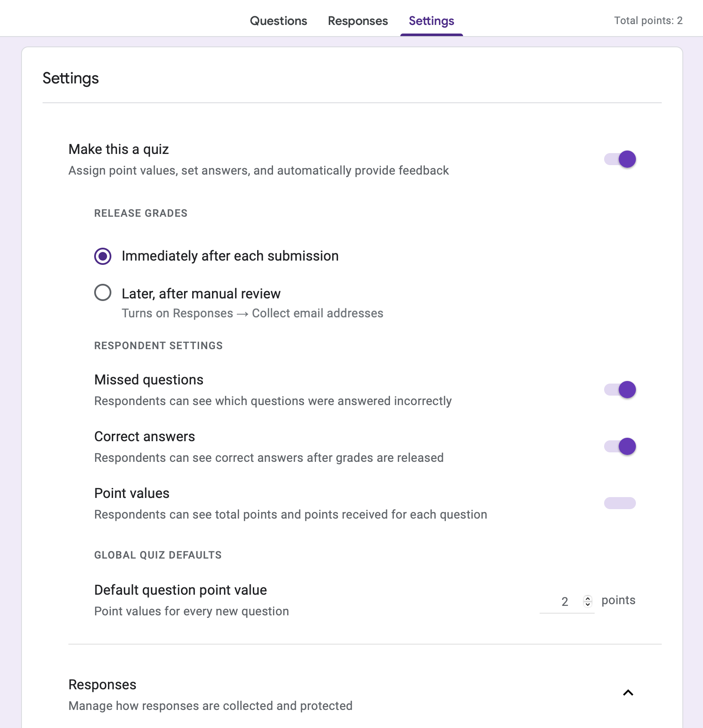Click the "Correct answers" label
This screenshot has width=703, height=728.
[x=144, y=436]
